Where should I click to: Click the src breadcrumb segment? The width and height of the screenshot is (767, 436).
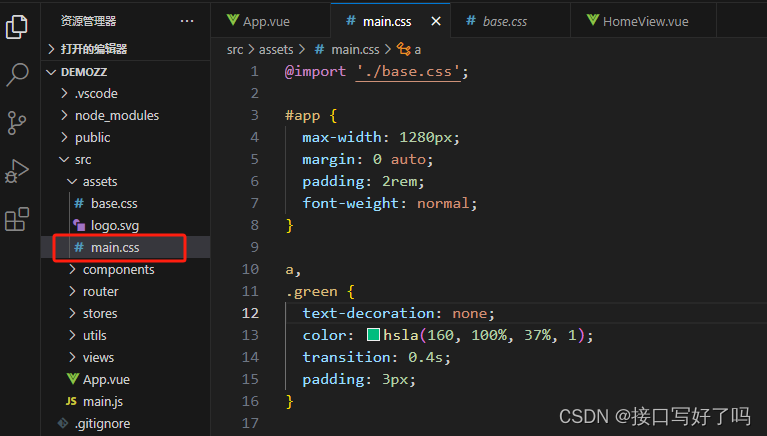[235, 49]
